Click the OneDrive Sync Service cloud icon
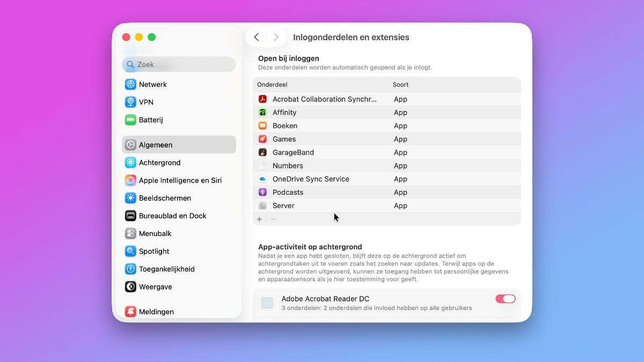644x362 pixels. (x=262, y=179)
